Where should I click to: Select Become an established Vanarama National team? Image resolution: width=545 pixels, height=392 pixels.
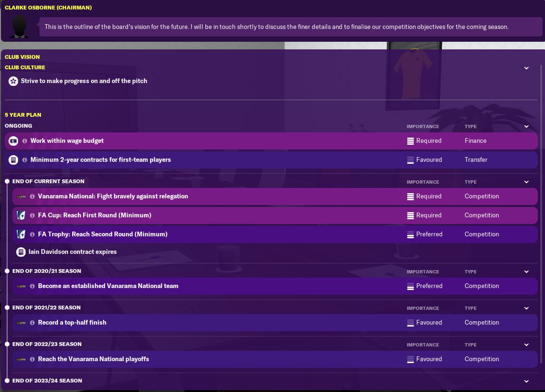coord(275,287)
